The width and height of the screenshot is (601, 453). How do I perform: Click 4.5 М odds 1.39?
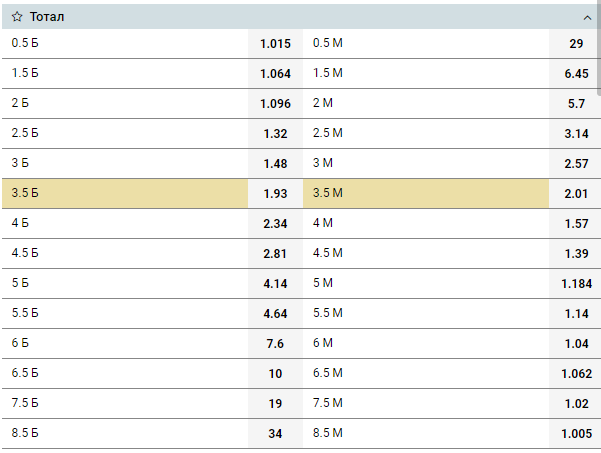[575, 253]
